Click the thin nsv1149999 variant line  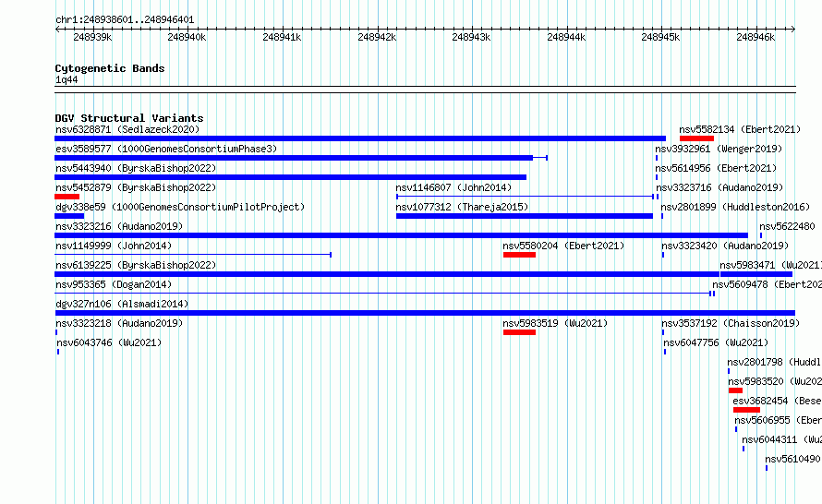193,255
